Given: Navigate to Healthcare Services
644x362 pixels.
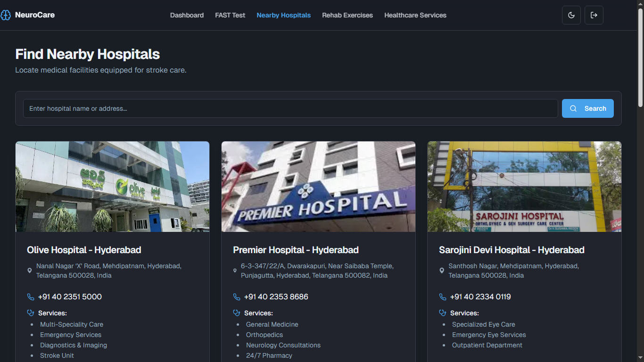Looking at the screenshot, I should tap(415, 15).
